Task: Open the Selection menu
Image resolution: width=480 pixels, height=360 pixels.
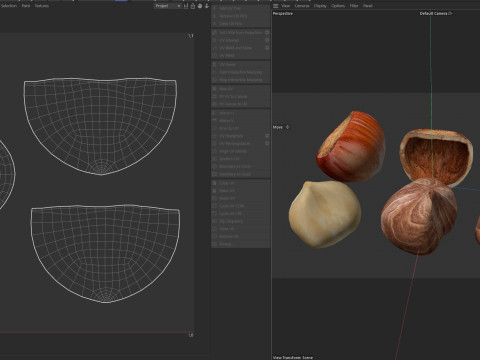Action: coord(9,6)
